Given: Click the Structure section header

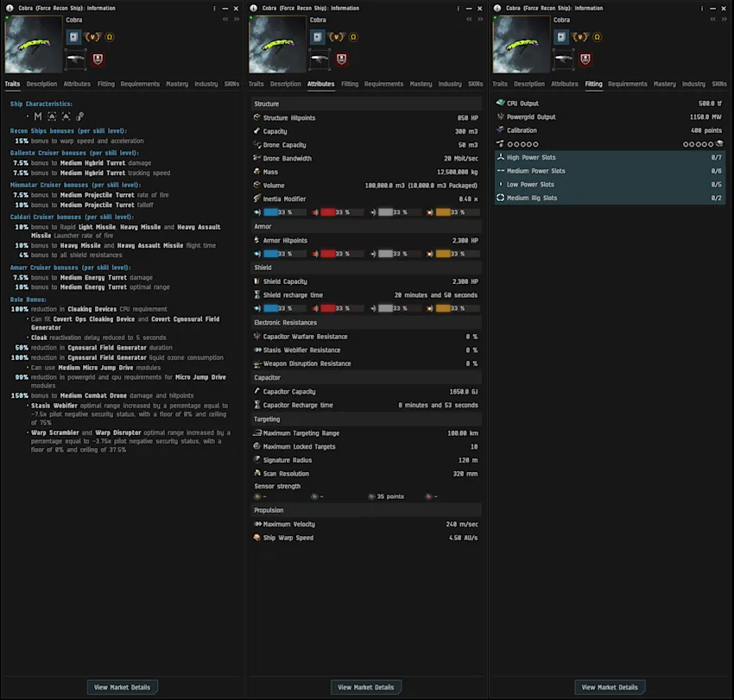Looking at the screenshot, I should [x=366, y=104].
